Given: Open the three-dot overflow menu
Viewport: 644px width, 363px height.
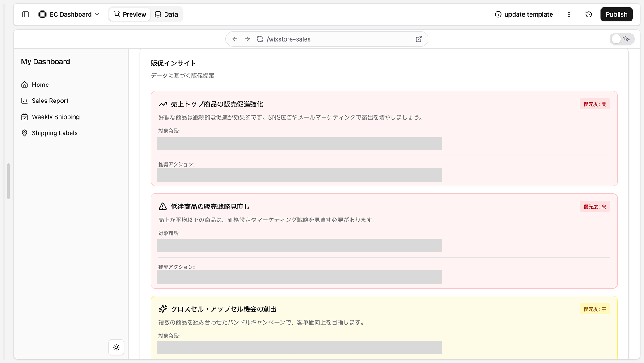Looking at the screenshot, I should point(569,14).
